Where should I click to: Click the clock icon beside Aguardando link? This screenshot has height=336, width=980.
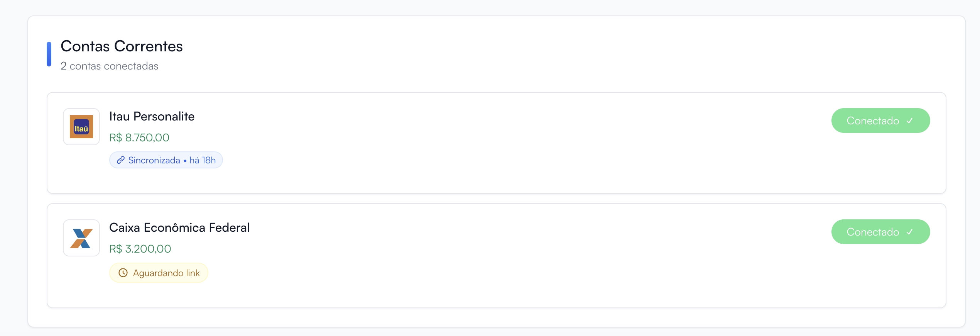(x=123, y=273)
